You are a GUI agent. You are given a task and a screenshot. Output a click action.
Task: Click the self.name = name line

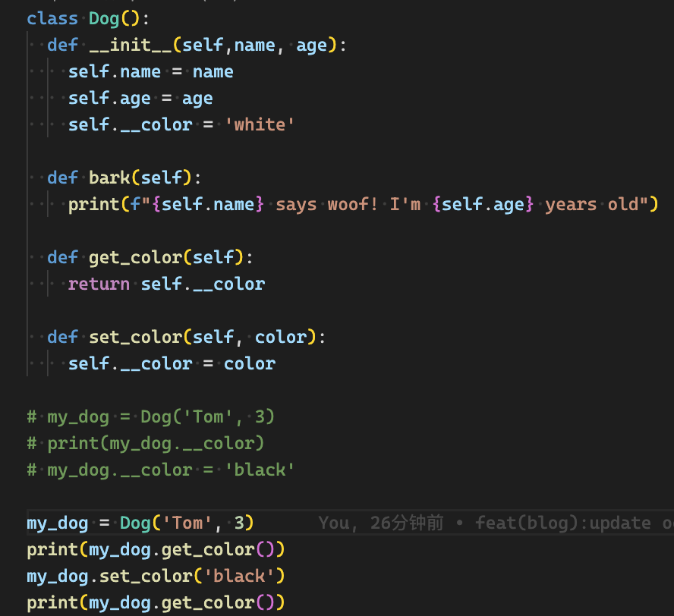click(150, 71)
